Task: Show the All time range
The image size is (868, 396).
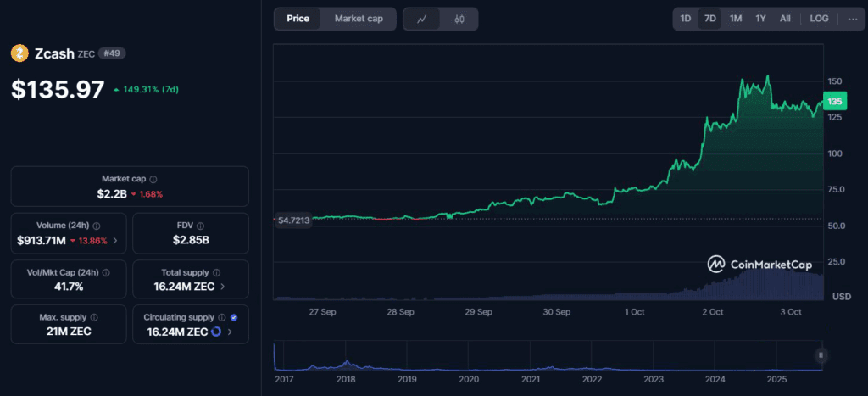Action: (x=786, y=19)
